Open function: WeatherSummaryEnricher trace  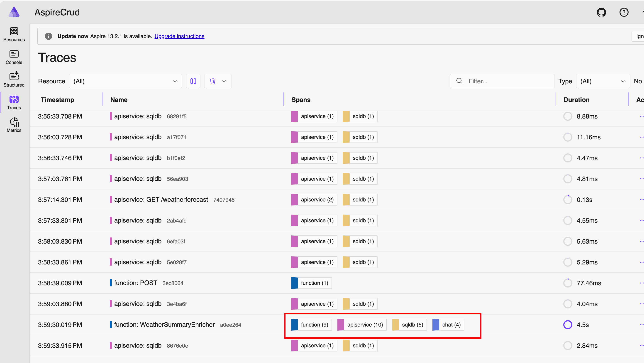[164, 324]
